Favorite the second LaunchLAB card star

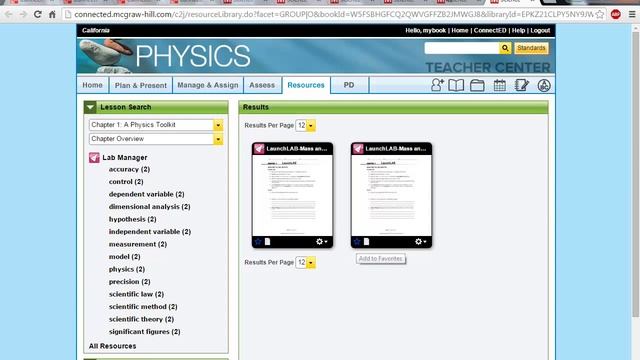pos(357,242)
